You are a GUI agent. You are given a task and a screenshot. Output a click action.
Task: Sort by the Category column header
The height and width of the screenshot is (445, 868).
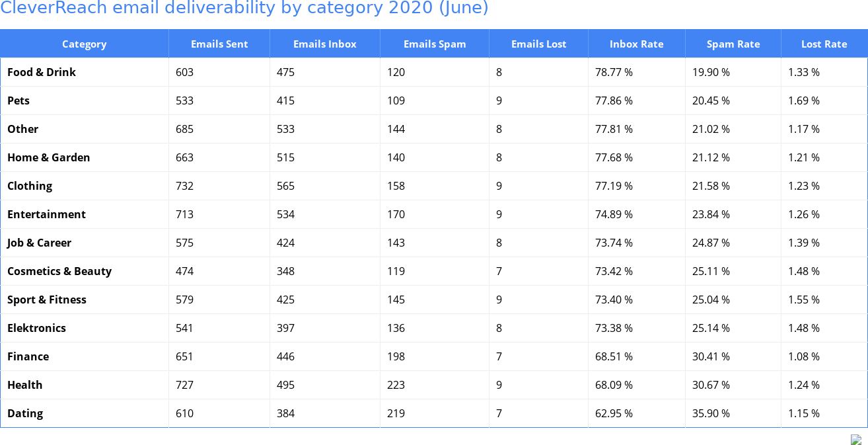click(84, 44)
